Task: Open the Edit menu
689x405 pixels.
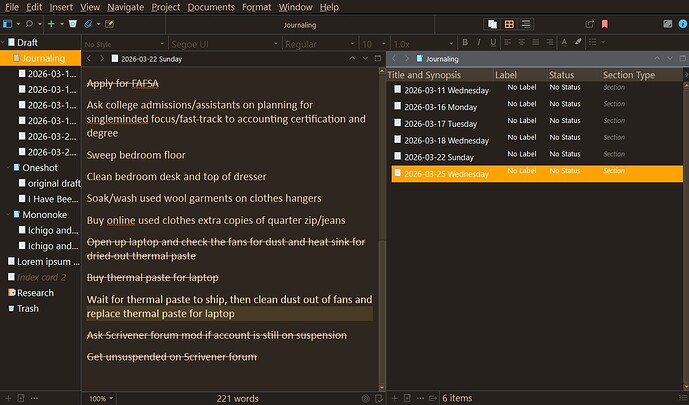Action: click(x=34, y=7)
